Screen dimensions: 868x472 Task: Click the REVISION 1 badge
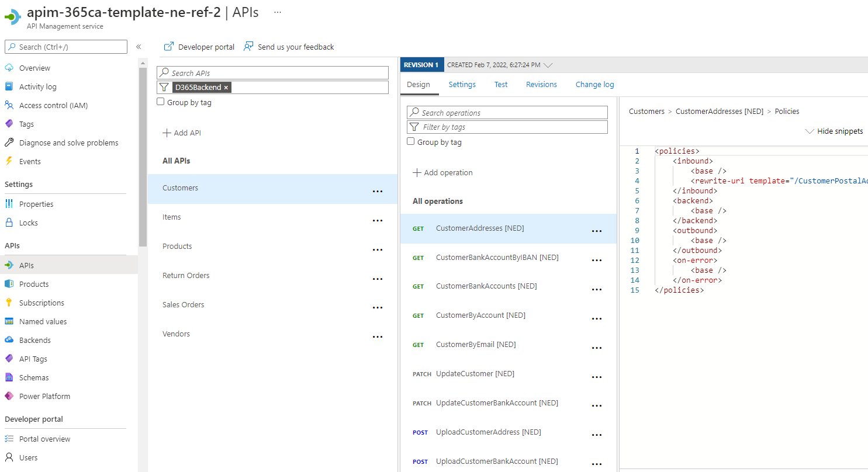423,65
